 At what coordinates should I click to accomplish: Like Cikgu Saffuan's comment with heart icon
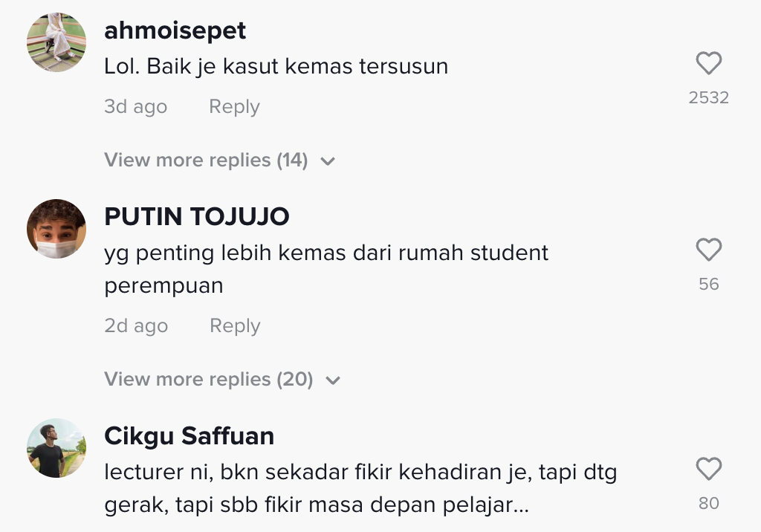coord(708,470)
